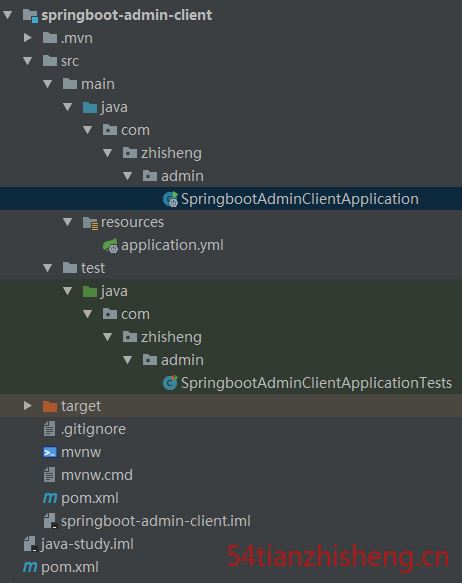Screen dimensions: 462x583
Task: Collapse the test folder arrow
Action: 48,268
